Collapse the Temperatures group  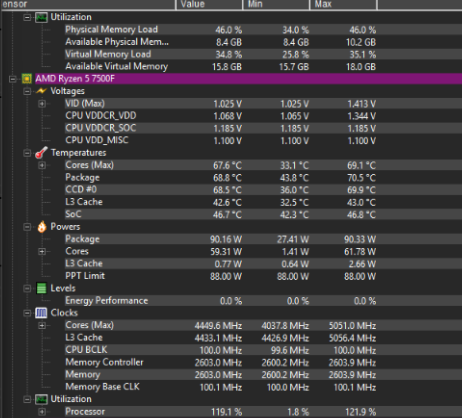point(27,153)
